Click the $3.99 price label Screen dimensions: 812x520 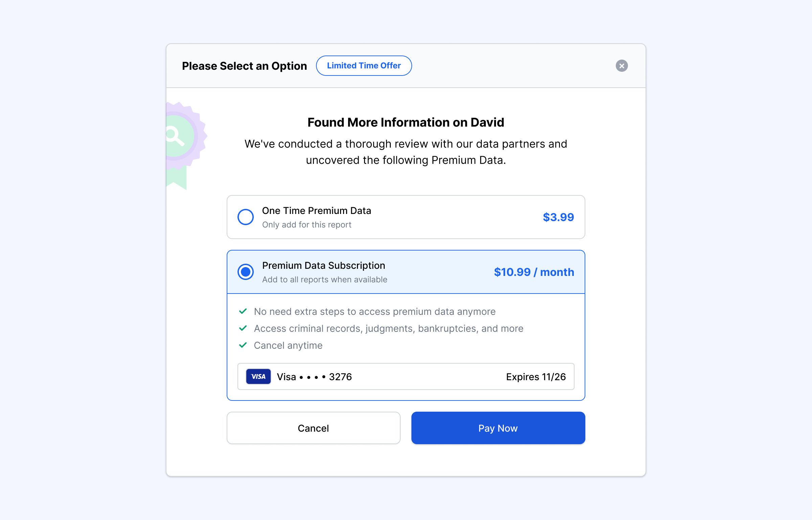[x=558, y=217]
